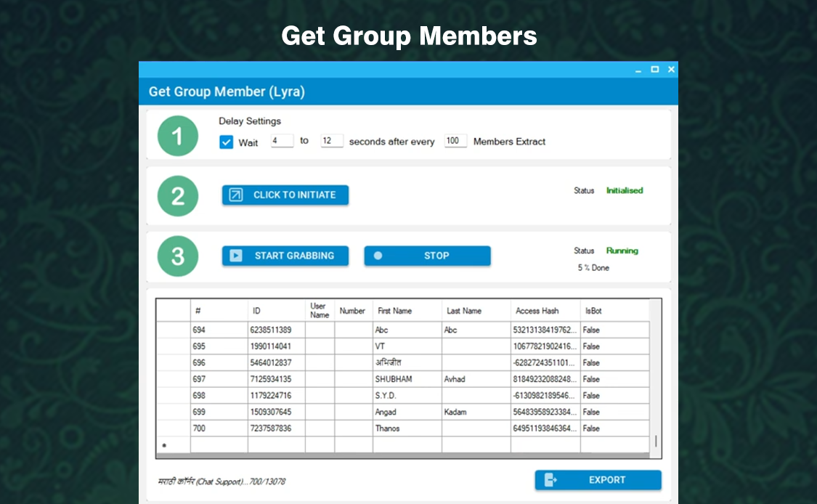This screenshot has width=817, height=504.
Task: Disable the Wait delay checkbox
Action: [x=227, y=142]
